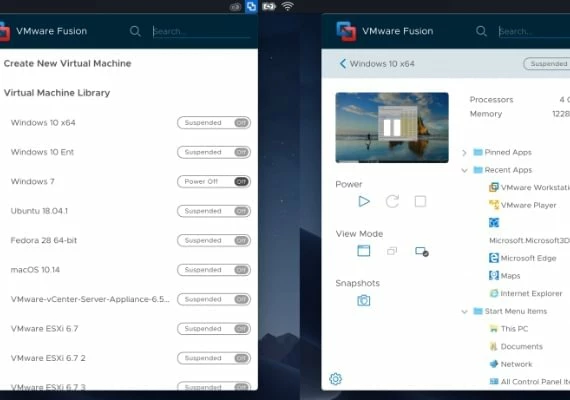Click the Processors label
570x400 pixels.
[x=491, y=100]
